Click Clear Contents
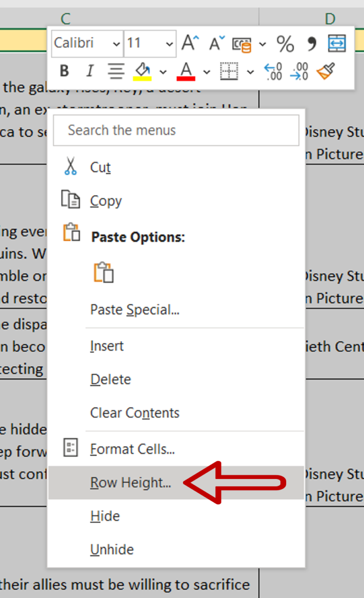 [134, 413]
